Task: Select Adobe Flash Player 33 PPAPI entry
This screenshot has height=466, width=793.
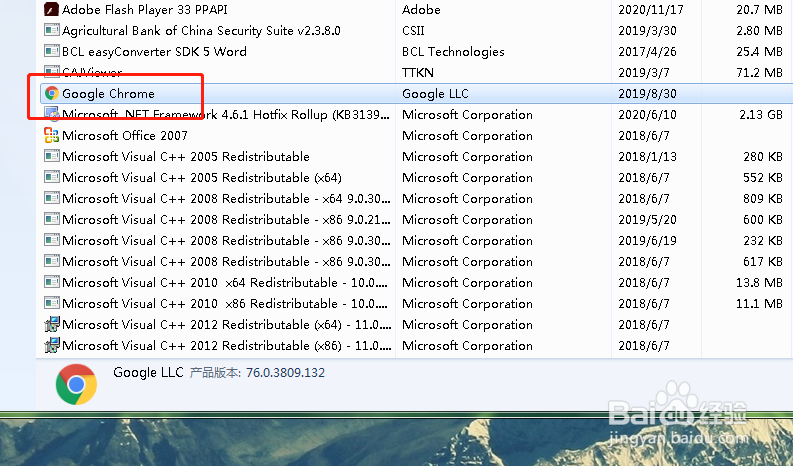Action: point(145,10)
